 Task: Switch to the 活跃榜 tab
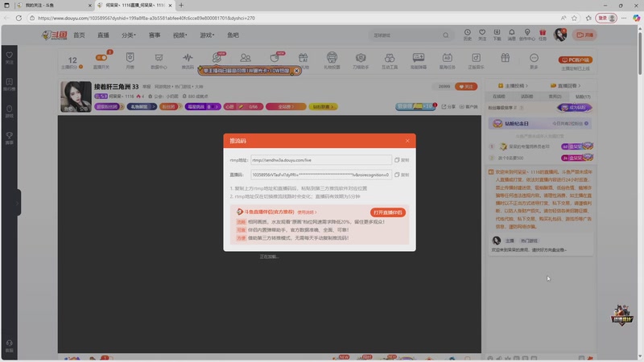click(x=527, y=97)
